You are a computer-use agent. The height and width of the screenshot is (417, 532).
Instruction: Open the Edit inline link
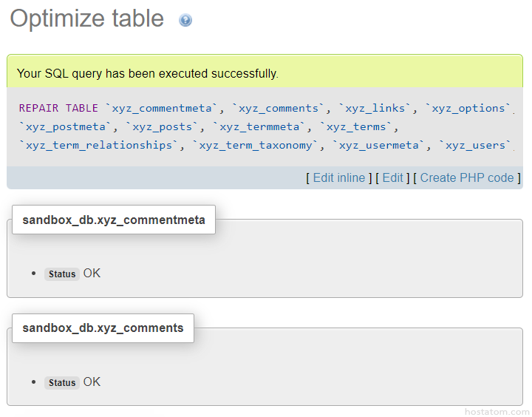pyautogui.click(x=338, y=177)
